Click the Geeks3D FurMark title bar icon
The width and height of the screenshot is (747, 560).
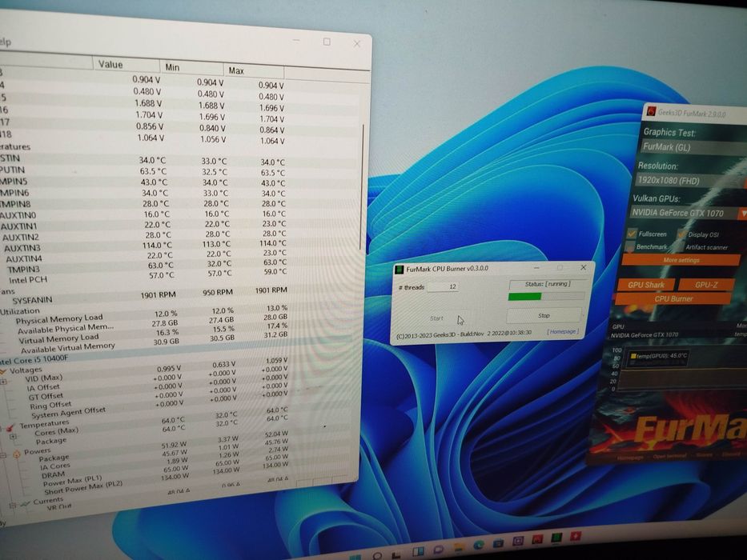tap(650, 112)
